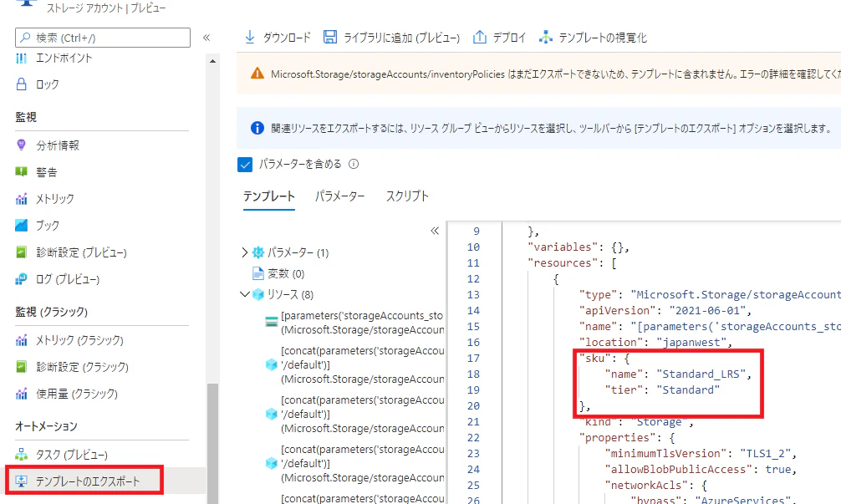Open ログ (プレビュー) link
Screen dimensions: 841x504
tap(68, 279)
